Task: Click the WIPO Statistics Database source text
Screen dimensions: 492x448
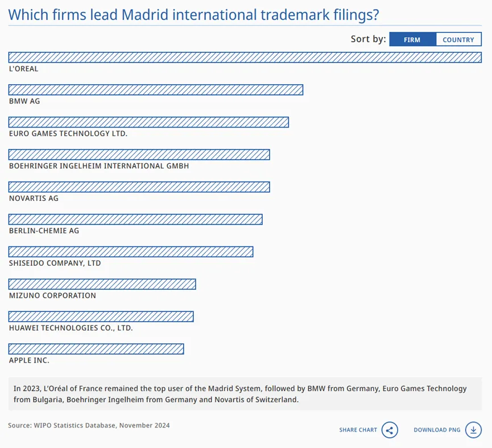Action: click(x=89, y=425)
